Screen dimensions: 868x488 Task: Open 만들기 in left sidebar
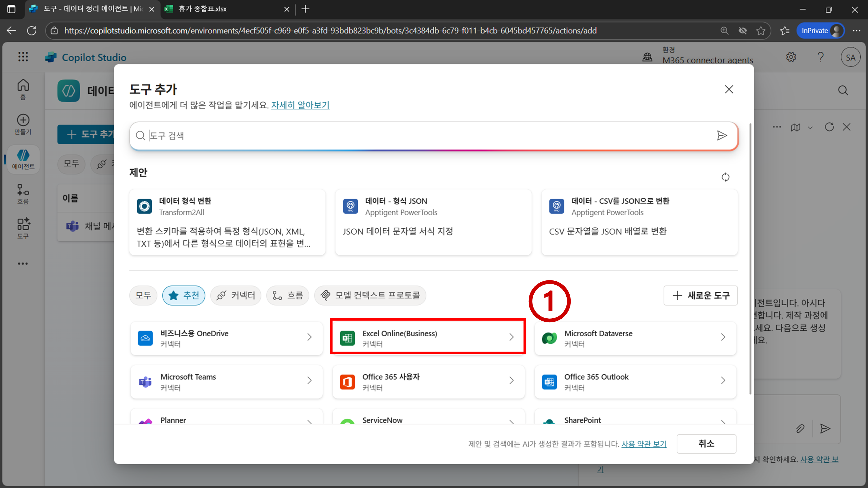23,124
